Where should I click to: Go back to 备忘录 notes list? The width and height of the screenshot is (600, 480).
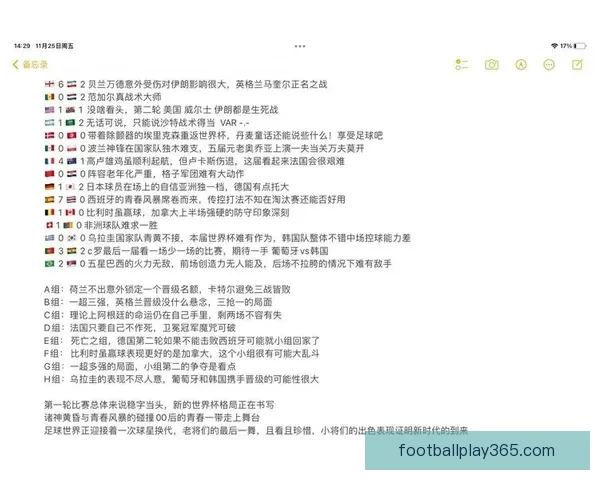[x=30, y=65]
